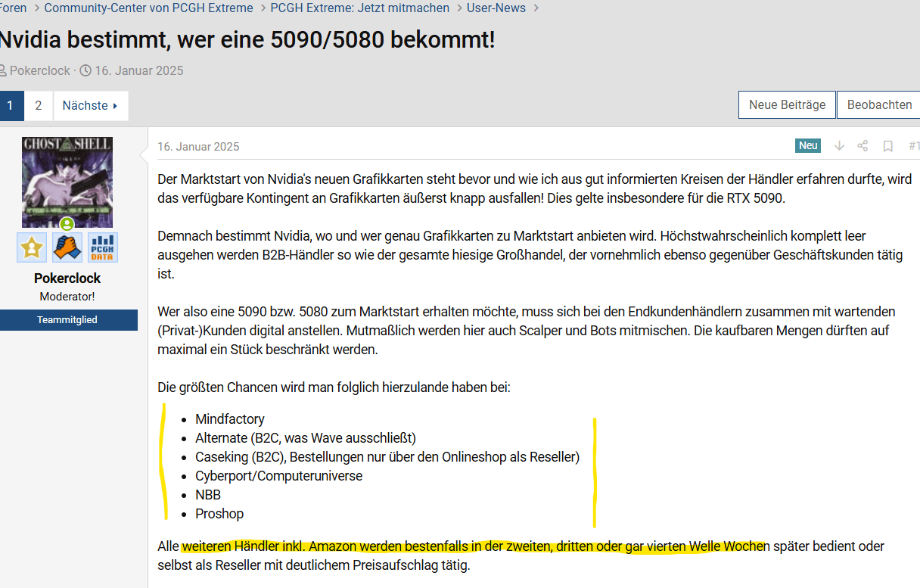Share the post via share icon

[862, 146]
